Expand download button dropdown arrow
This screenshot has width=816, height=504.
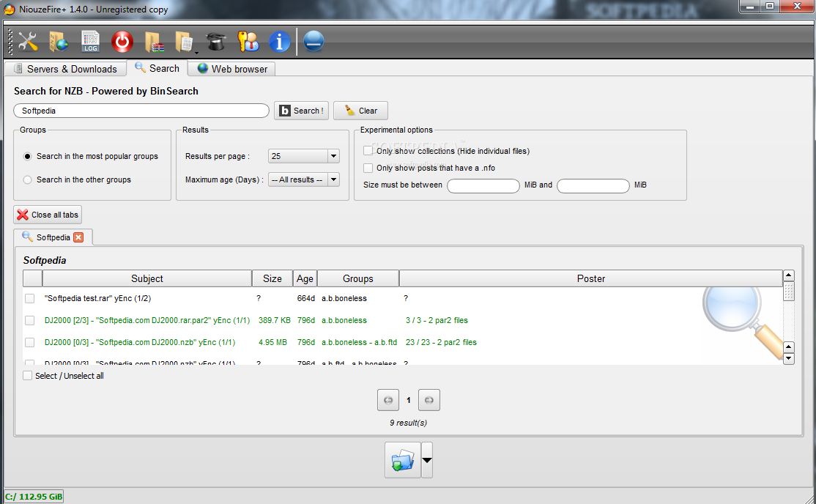pos(427,460)
